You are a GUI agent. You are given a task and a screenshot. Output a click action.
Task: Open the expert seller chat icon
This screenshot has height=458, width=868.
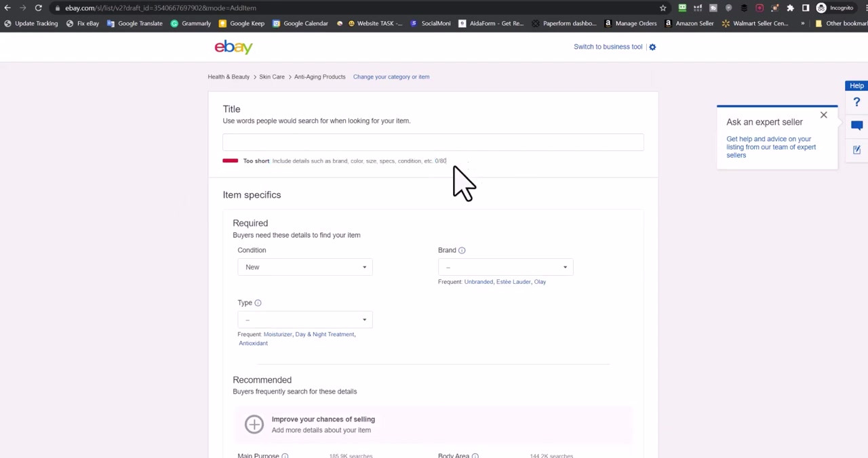856,125
